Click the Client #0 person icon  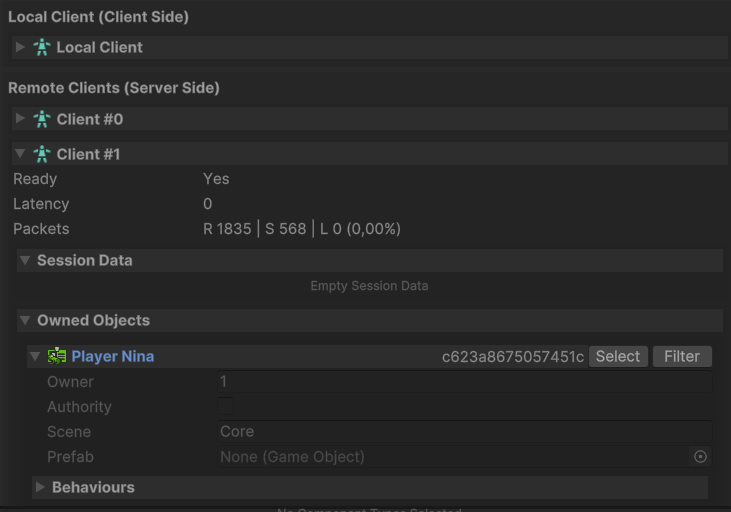(42, 119)
